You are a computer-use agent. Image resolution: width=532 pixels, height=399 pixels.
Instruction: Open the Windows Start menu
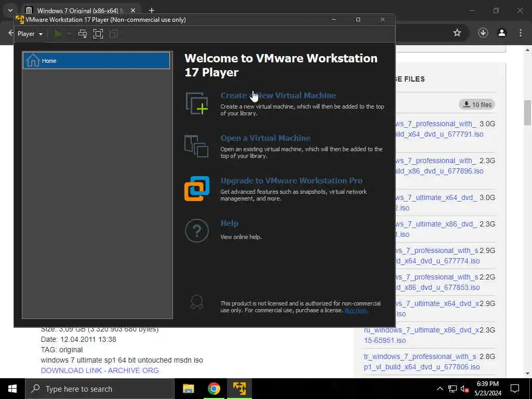12,389
